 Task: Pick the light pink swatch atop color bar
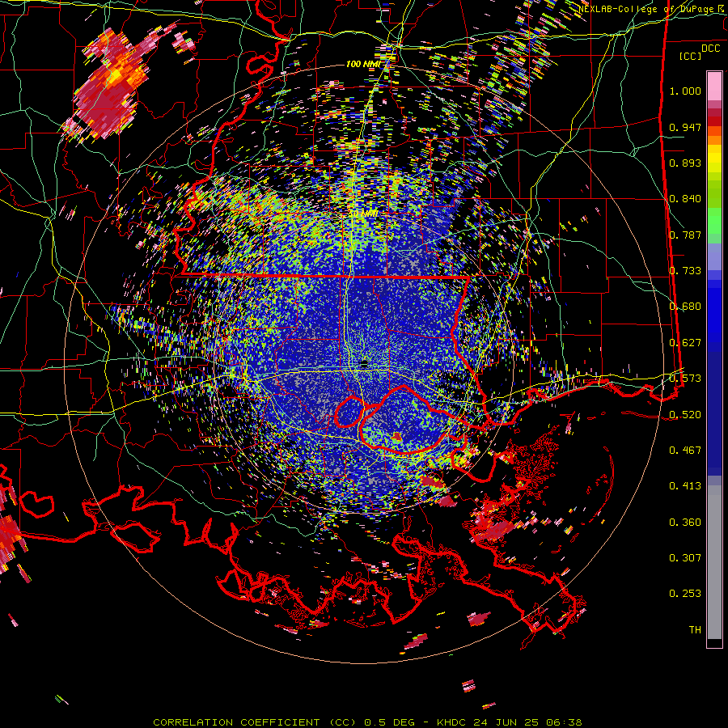point(714,86)
